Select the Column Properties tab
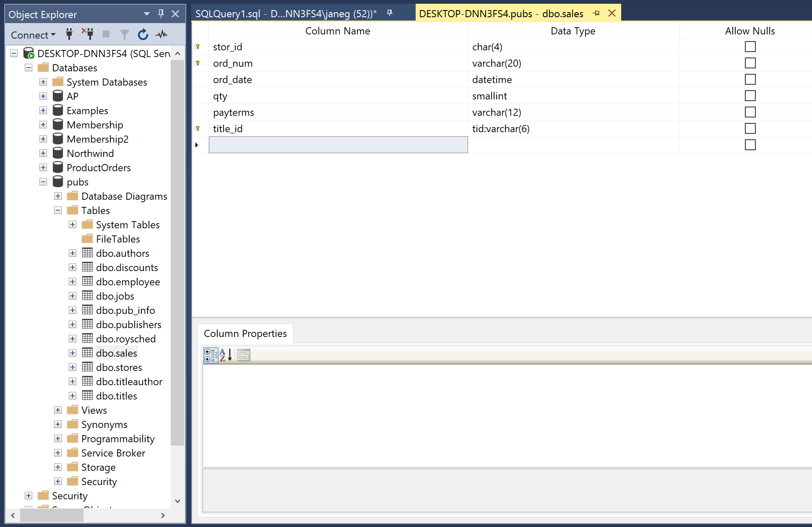The width and height of the screenshot is (812, 527). click(245, 334)
